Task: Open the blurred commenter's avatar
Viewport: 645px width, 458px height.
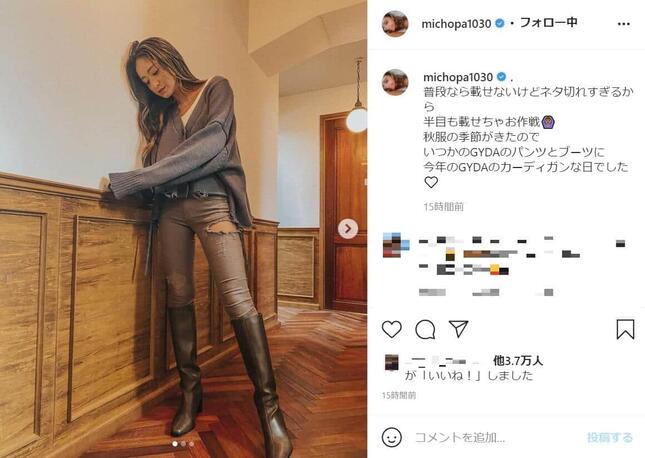Action: pos(396,245)
